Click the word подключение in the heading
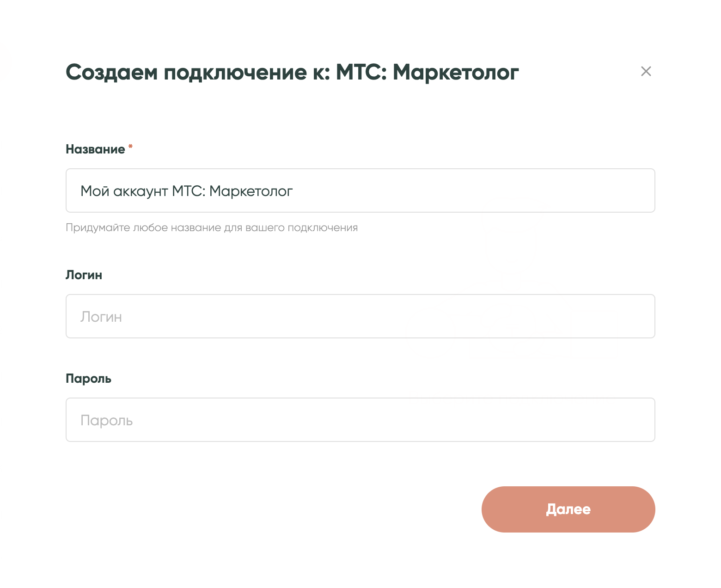The width and height of the screenshot is (721, 588). click(x=235, y=72)
